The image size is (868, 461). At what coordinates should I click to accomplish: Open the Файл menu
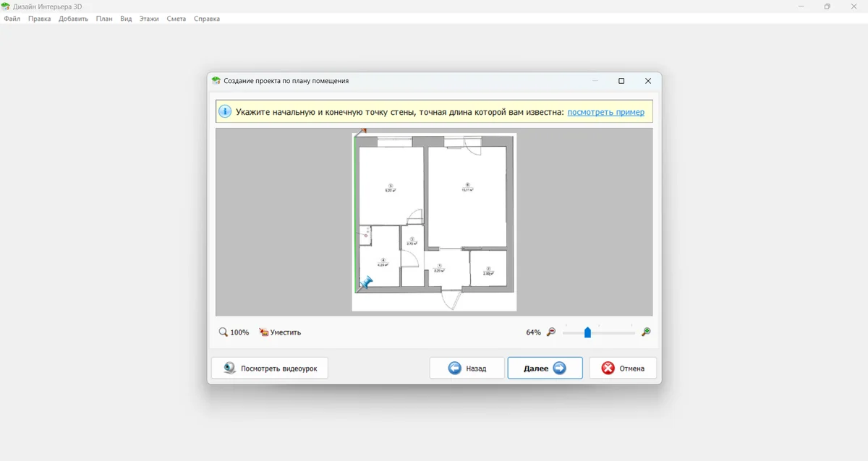point(12,19)
